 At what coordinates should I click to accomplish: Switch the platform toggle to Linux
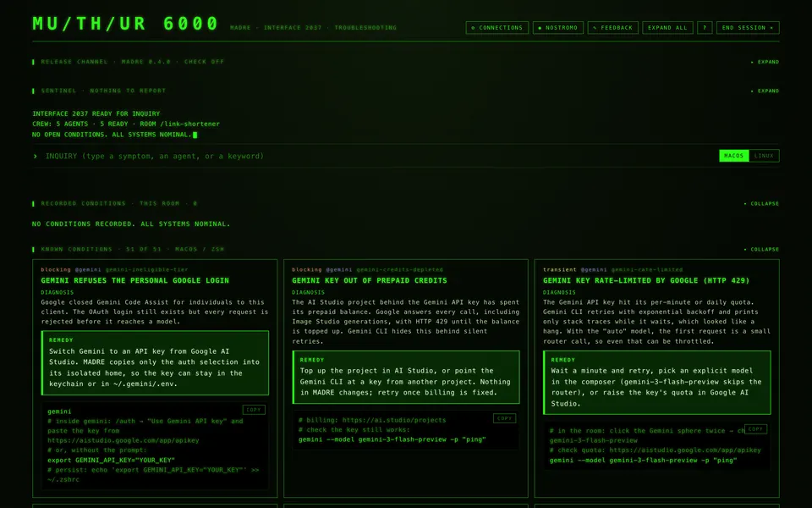[x=764, y=156]
